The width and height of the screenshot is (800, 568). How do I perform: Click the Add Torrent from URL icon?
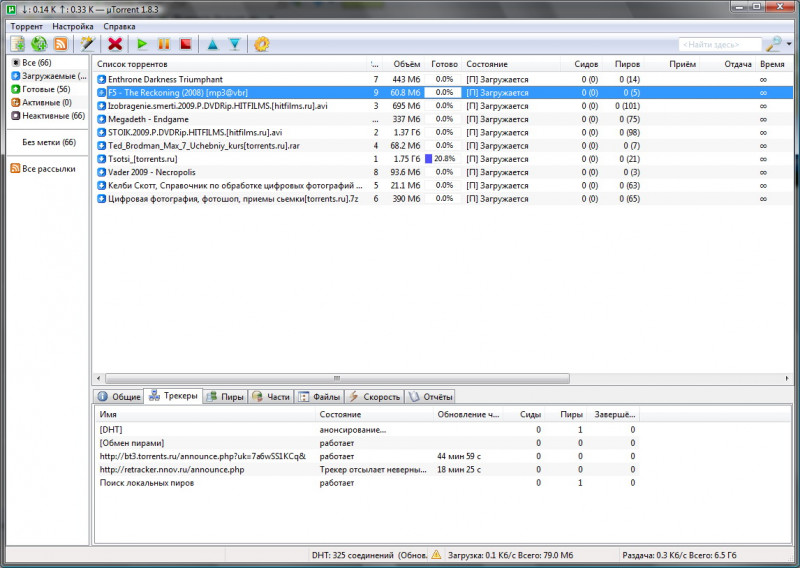[39, 44]
